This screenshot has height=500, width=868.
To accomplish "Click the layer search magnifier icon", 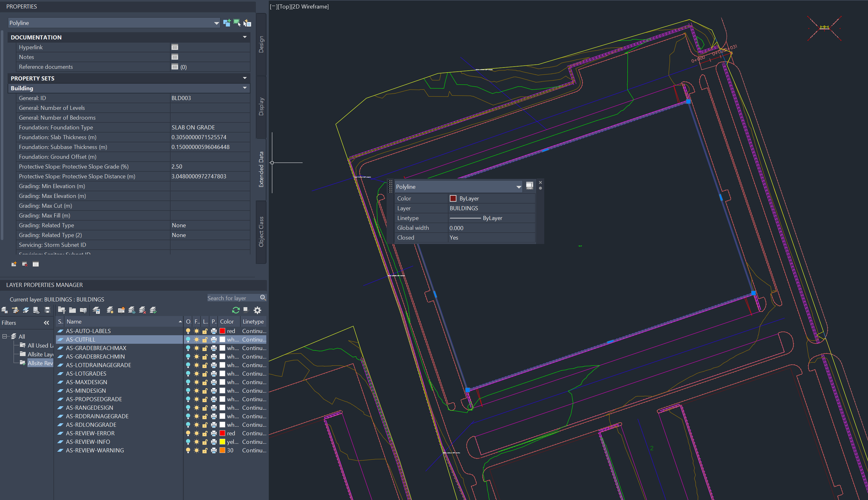I will click(263, 298).
